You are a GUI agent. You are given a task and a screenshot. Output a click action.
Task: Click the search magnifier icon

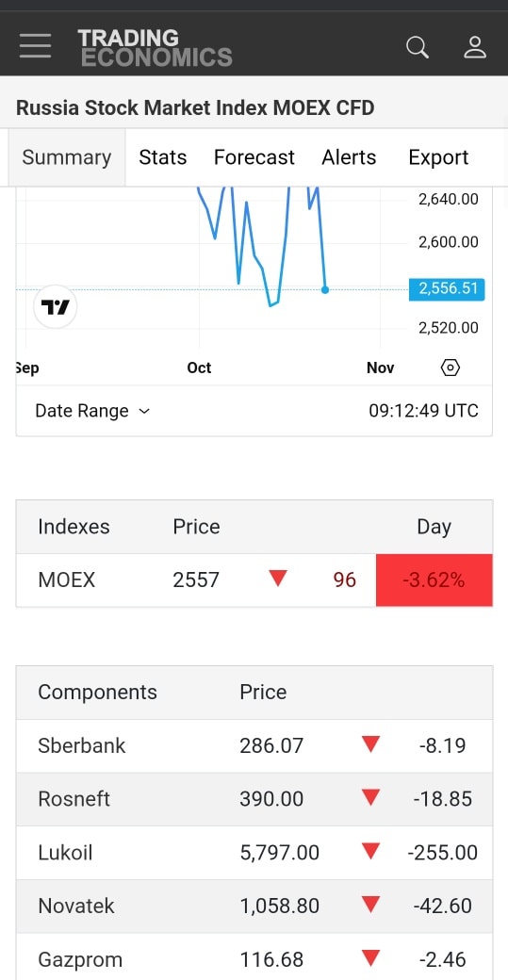tap(417, 47)
